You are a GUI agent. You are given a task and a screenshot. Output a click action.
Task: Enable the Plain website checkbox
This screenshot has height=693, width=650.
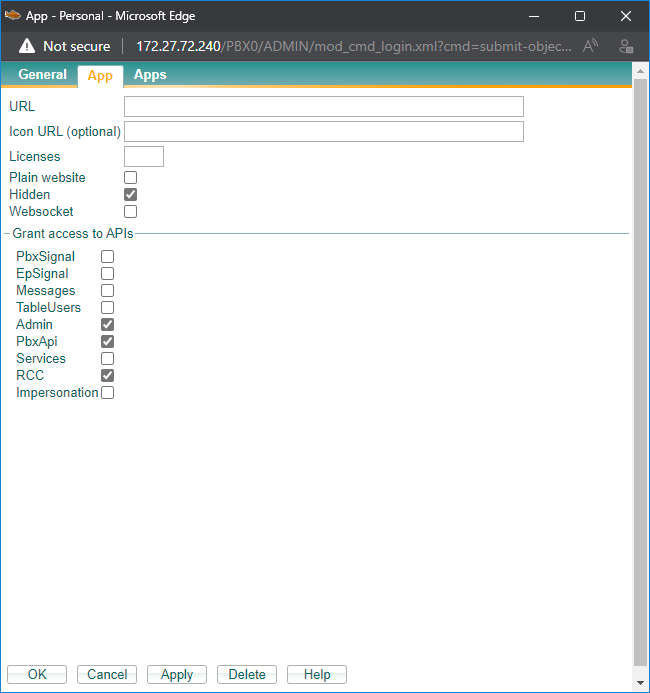coord(130,178)
